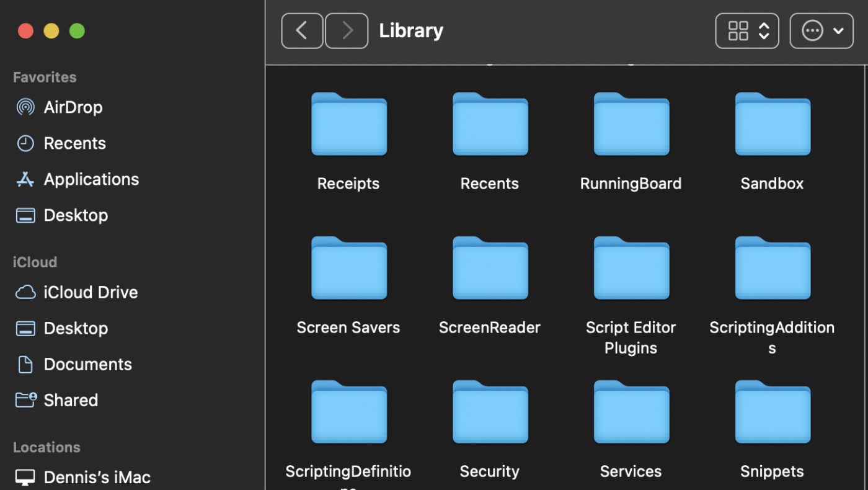
Task: Open the Screen Savers folder
Action: coord(348,268)
